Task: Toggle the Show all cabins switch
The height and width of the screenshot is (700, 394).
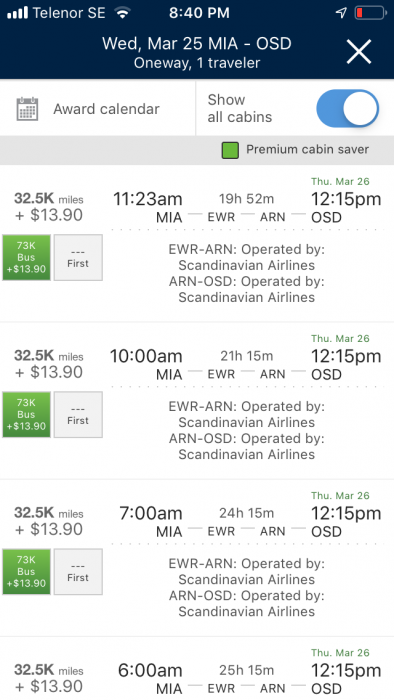Action: [x=348, y=108]
